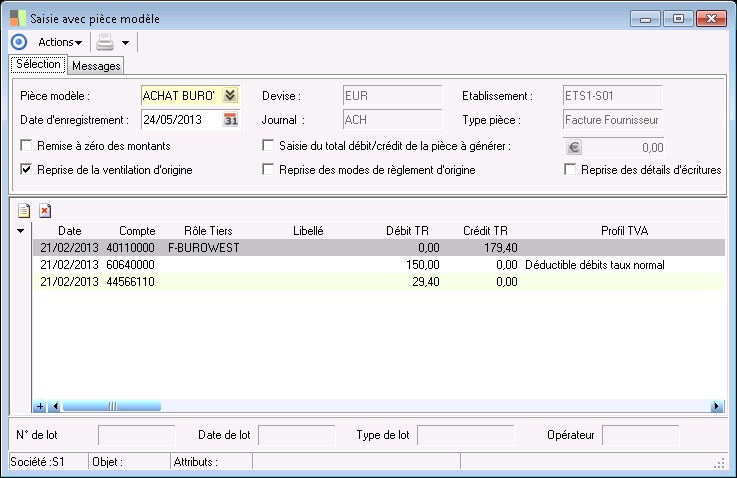Viewport: 737px width, 478px height.
Task: Expand the Pièce modèle dropdown arrow
Action: tap(230, 95)
